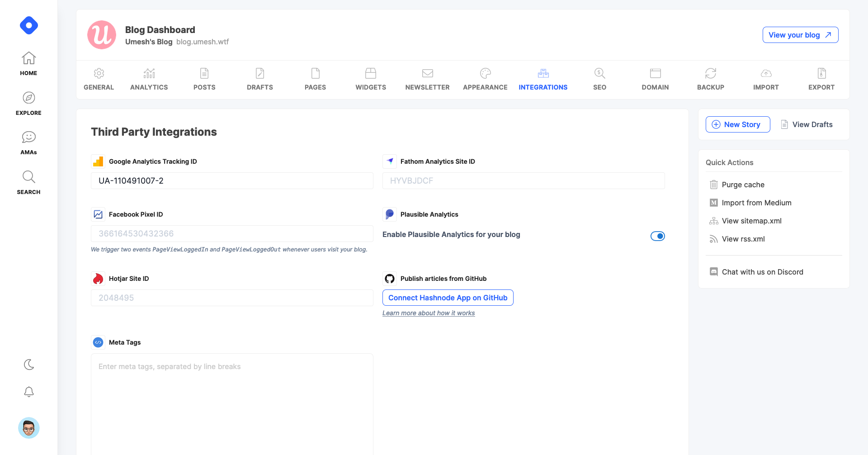This screenshot has width=868, height=455.
Task: Click View your blog button
Action: click(x=800, y=35)
